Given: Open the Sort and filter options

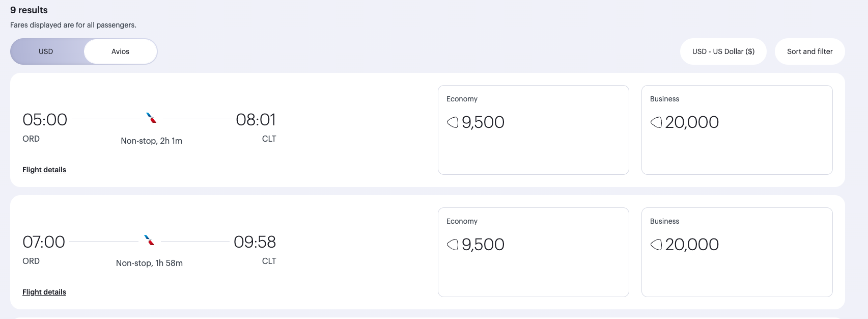Looking at the screenshot, I should click(x=809, y=51).
